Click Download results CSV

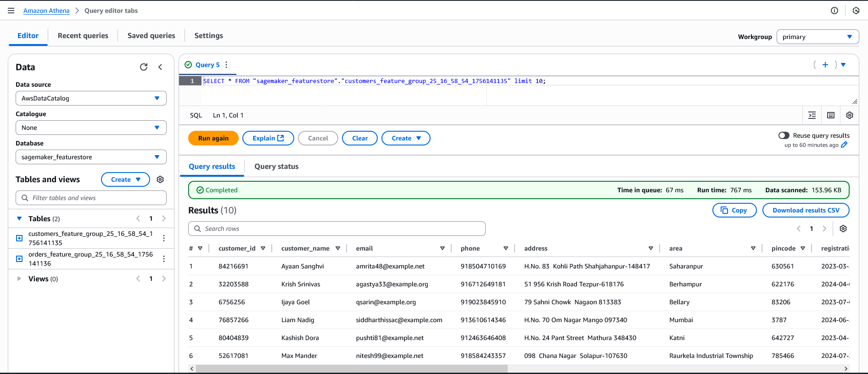tap(806, 210)
